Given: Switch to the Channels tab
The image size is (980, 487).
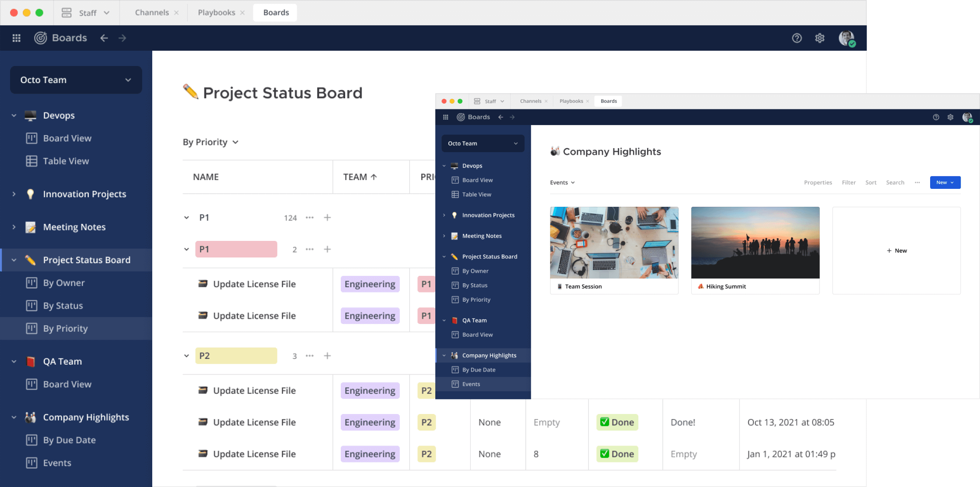Looking at the screenshot, I should pyautogui.click(x=152, y=13).
